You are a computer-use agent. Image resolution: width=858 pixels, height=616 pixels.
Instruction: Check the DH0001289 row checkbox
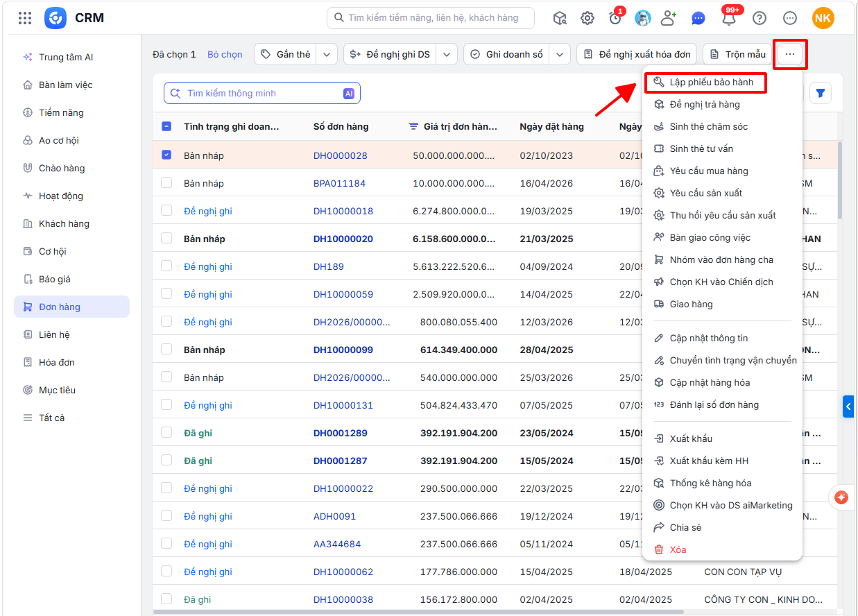(x=166, y=432)
